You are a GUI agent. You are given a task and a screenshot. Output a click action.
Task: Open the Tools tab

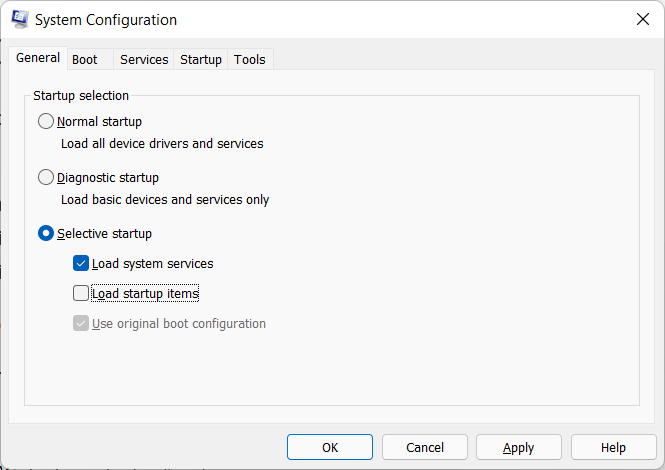[250, 59]
